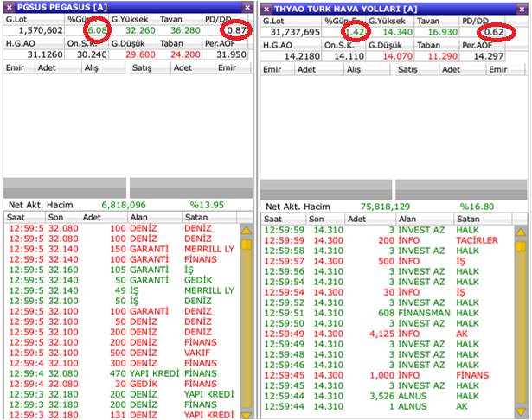Select PGSUS trade 500 DENİZ to VAKIF
Image resolution: width=532 pixels, height=420 pixels.
122,353
